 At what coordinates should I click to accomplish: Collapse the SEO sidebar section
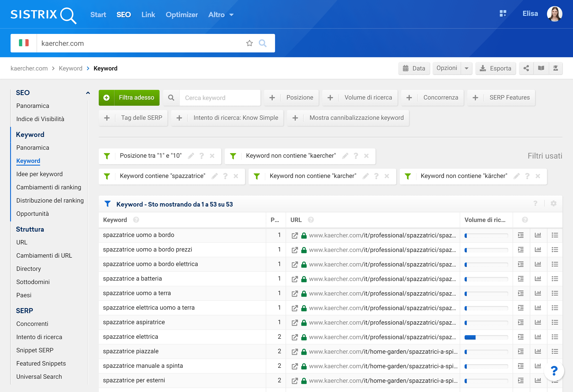point(88,93)
